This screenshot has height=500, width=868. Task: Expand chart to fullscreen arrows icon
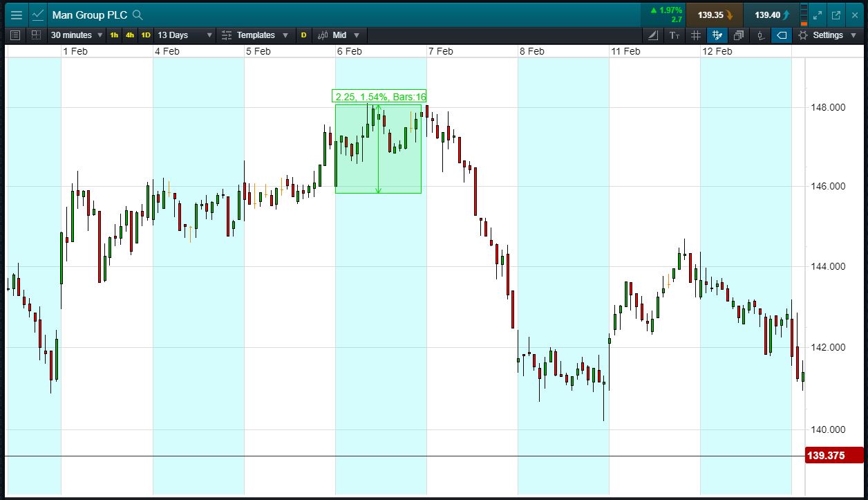tap(818, 15)
